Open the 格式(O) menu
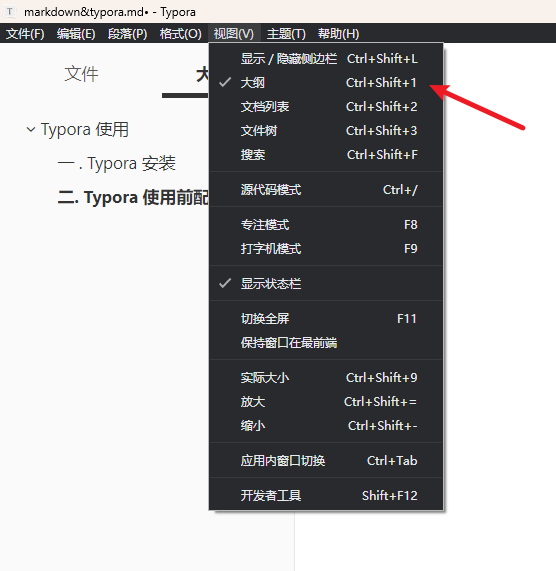This screenshot has width=556, height=571. pyautogui.click(x=181, y=34)
